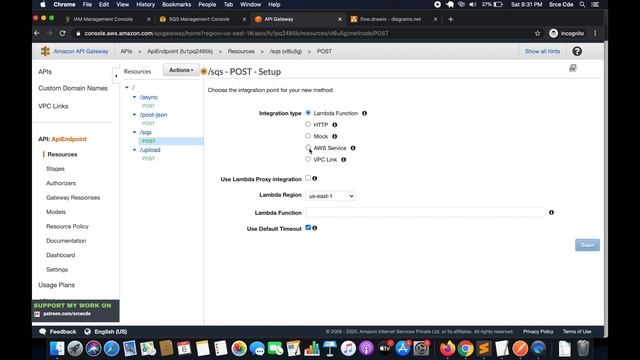This screenshot has height=360, width=640.
Task: Open a new tab with the plus icon
Action: click(451, 19)
